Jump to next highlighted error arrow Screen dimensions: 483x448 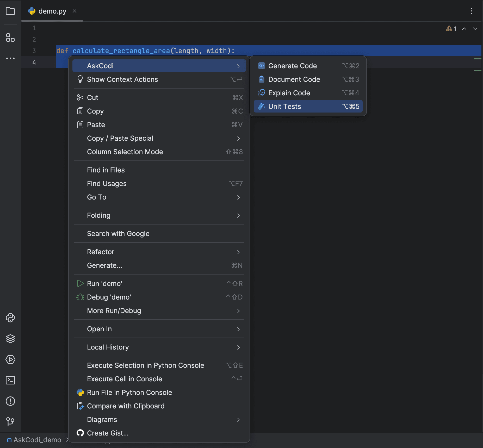click(475, 29)
